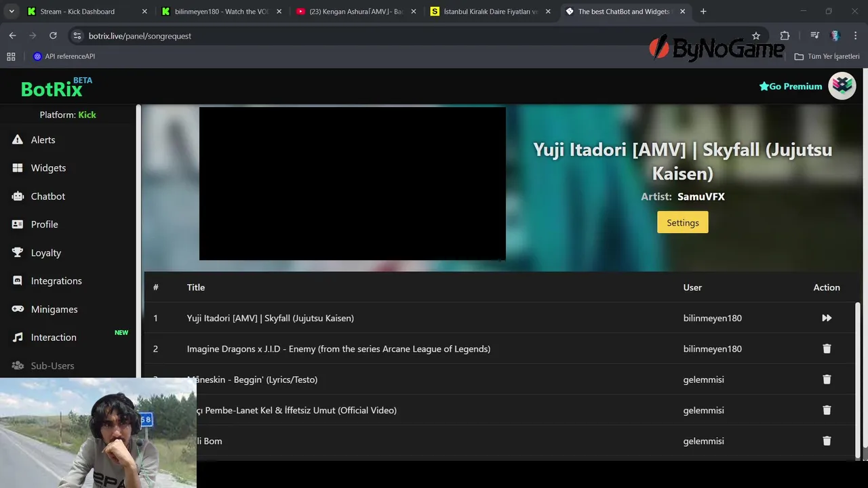Open the Chrome apps grid icon
The image size is (868, 488).
(x=11, y=56)
